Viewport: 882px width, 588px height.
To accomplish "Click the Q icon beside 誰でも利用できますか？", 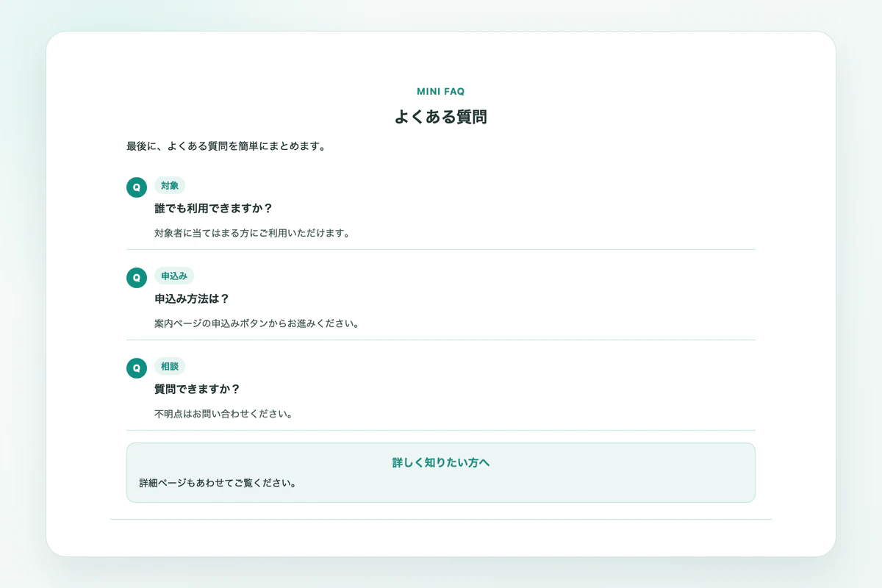I will coord(137,187).
